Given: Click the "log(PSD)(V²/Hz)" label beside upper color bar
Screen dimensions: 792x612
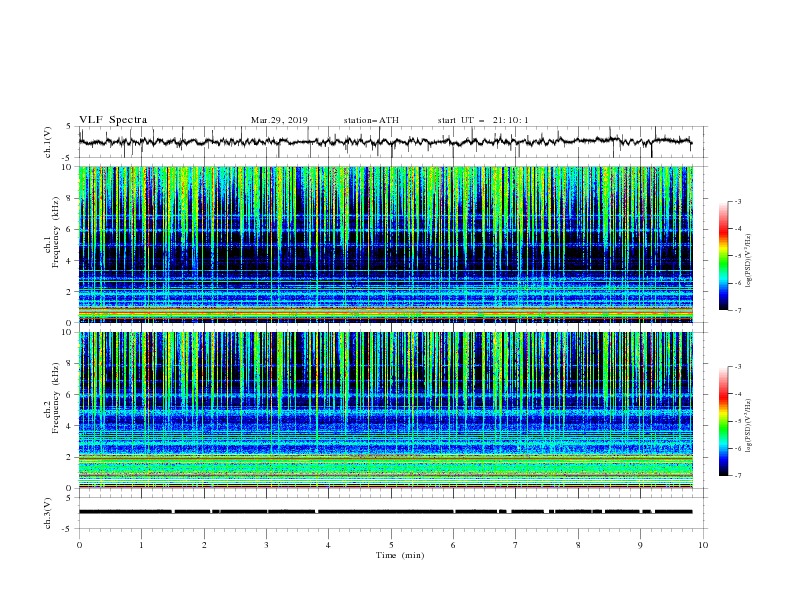Looking at the screenshot, I should click(x=748, y=261).
